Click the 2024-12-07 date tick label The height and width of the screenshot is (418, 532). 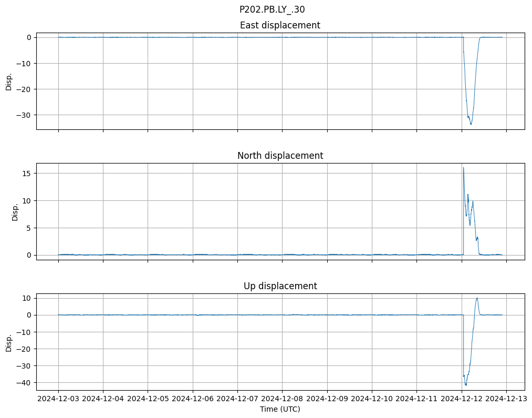click(237, 399)
